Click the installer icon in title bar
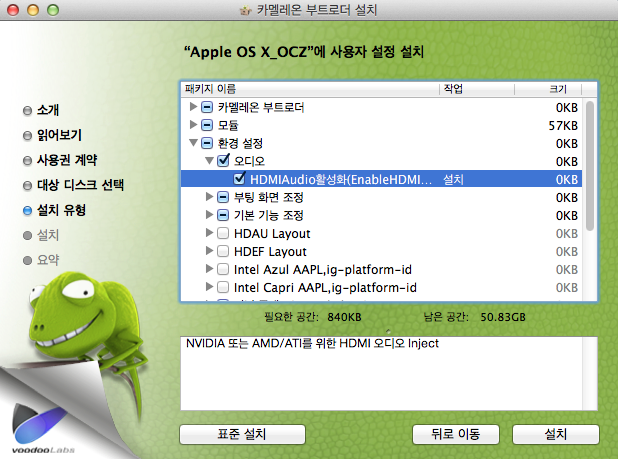The width and height of the screenshot is (618, 459). point(246,10)
